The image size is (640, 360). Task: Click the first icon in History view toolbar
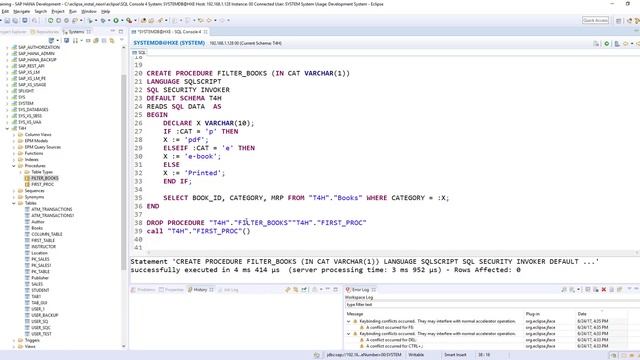(288, 289)
